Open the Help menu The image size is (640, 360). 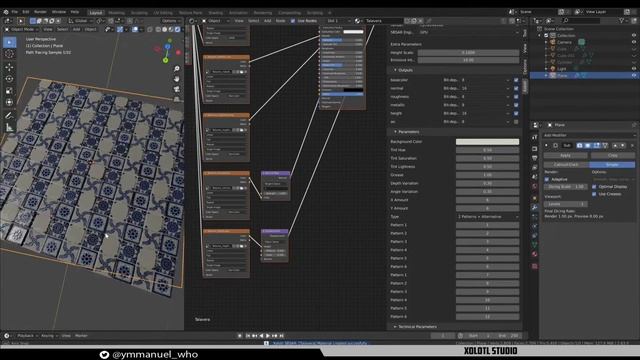pyautogui.click(x=75, y=12)
